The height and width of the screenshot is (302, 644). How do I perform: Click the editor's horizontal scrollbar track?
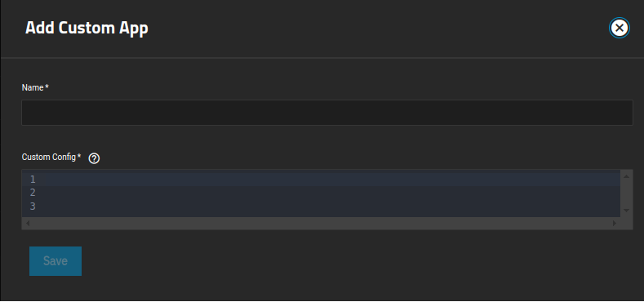pyautogui.click(x=321, y=223)
